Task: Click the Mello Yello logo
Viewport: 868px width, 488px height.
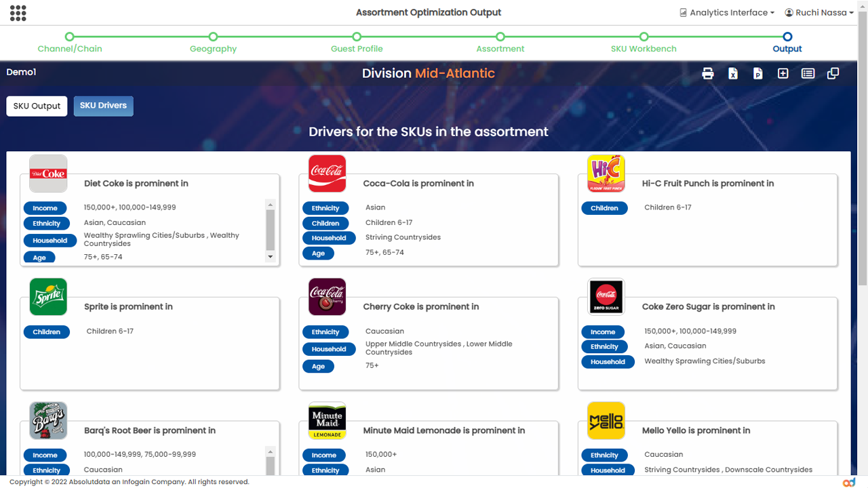Action: (606, 420)
